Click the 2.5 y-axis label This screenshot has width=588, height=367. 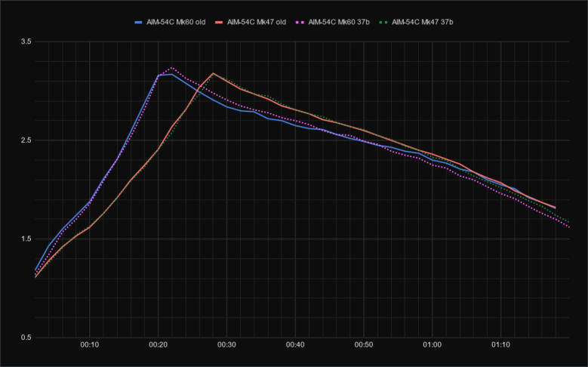[26, 140]
